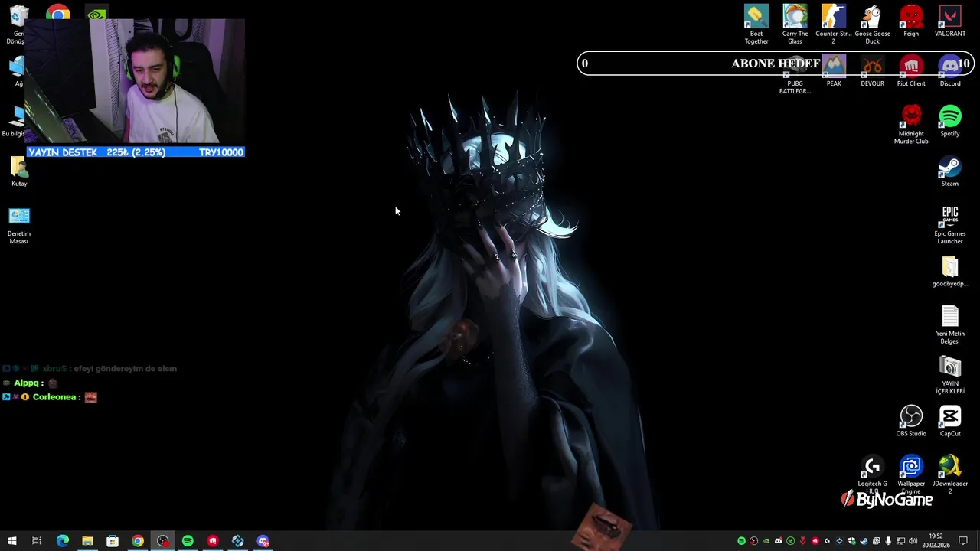Select JDownloader 2 desktop icon

click(x=950, y=474)
